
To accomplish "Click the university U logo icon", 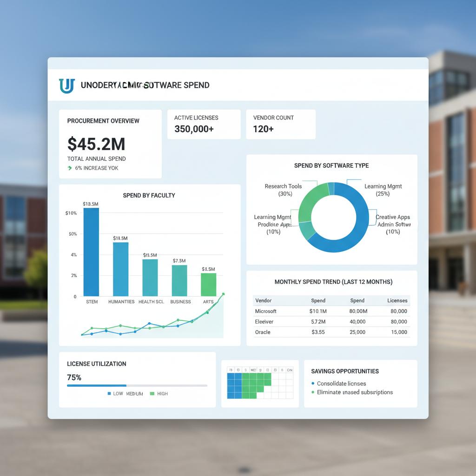I will click(x=66, y=86).
